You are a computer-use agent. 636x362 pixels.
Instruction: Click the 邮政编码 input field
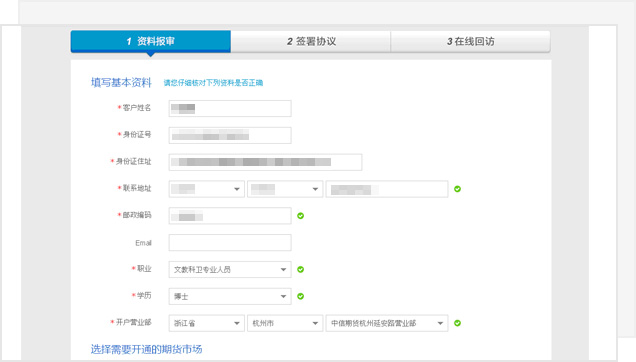230,215
